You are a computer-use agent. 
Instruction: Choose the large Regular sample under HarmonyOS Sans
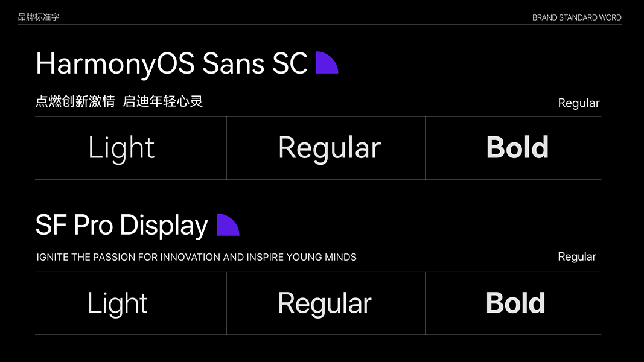click(329, 148)
